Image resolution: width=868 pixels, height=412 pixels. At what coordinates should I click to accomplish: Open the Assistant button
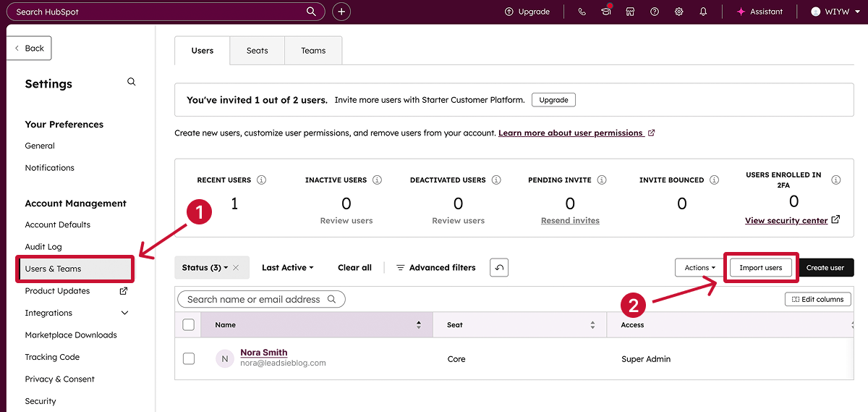759,12
